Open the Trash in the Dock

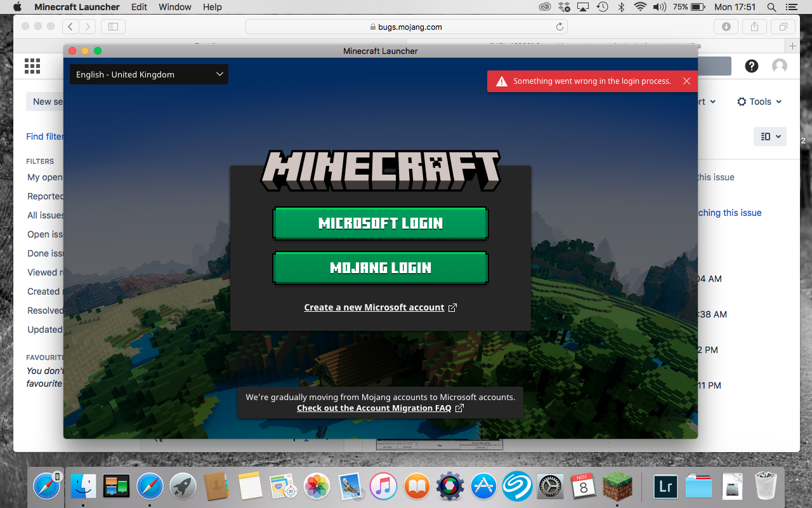tap(766, 487)
